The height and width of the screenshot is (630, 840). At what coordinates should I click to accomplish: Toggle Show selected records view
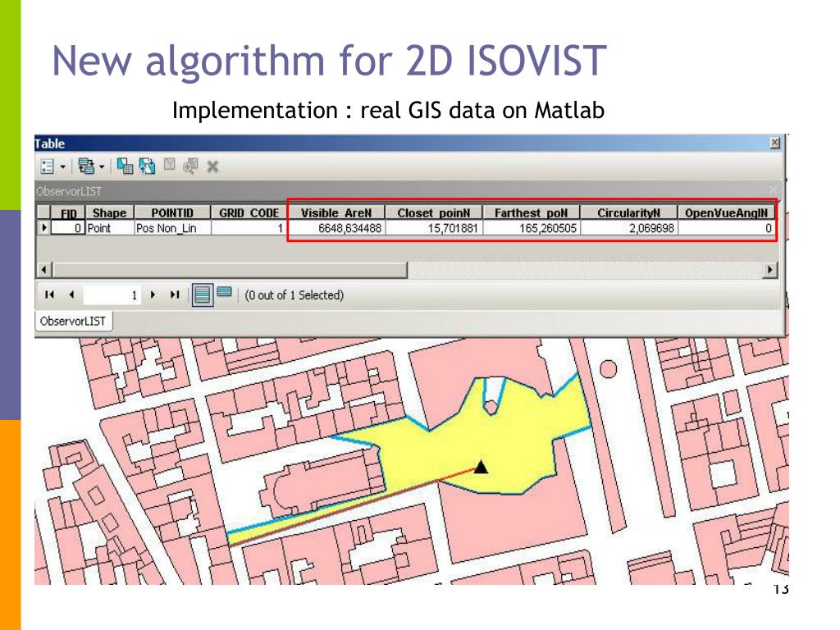click(225, 292)
